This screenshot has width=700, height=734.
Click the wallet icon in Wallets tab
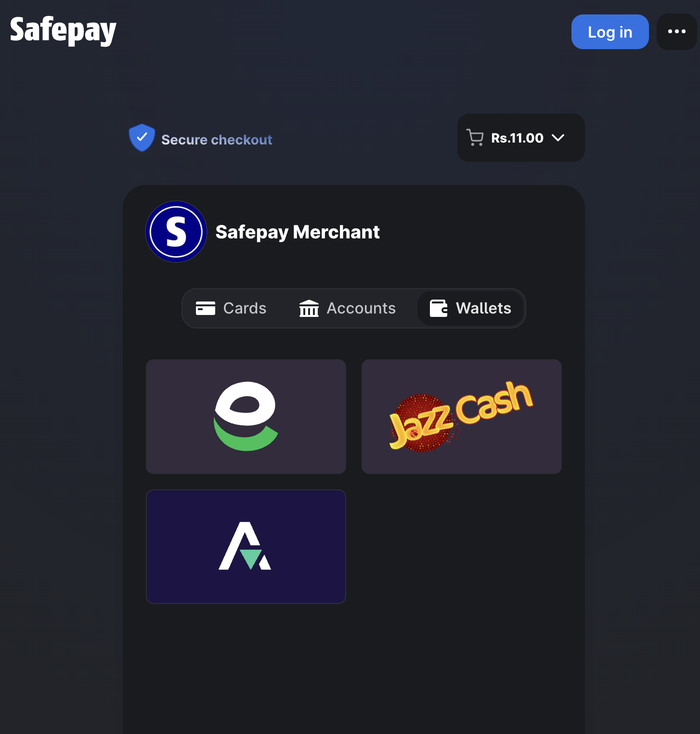439,308
